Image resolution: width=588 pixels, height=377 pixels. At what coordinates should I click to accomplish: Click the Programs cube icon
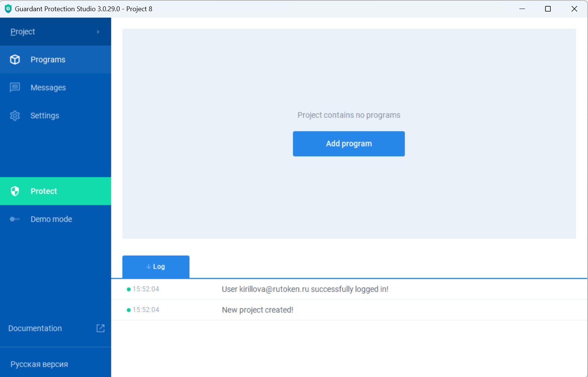point(15,60)
